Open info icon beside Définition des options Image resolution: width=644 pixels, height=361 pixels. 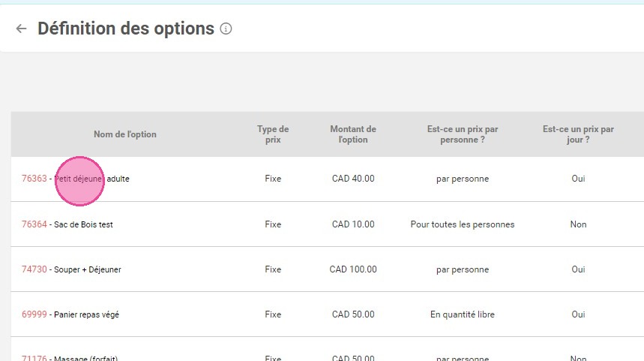[x=226, y=29]
